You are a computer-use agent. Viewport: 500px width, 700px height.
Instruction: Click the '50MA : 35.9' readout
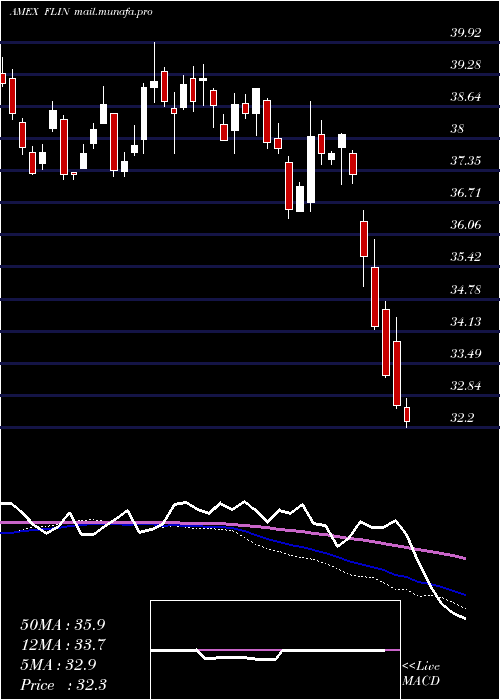pyautogui.click(x=63, y=625)
